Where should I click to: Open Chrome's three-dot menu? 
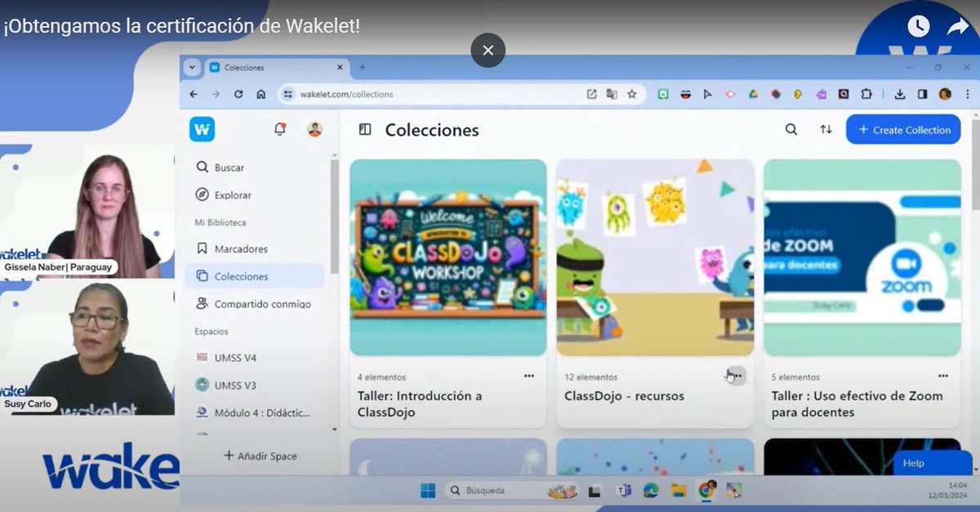pos(969,94)
